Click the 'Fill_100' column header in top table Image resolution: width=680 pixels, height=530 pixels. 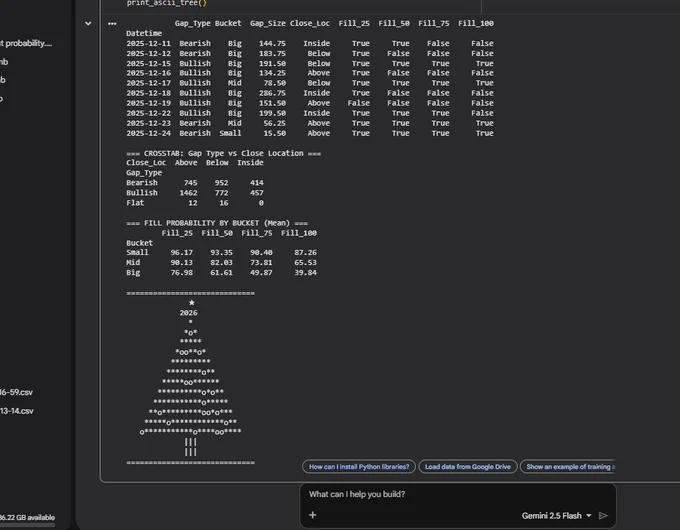(x=476, y=23)
